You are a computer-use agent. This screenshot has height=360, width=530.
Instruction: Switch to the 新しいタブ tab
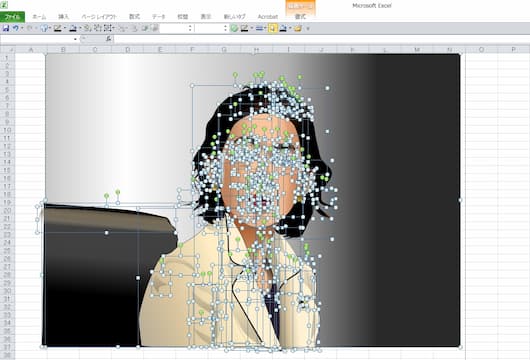point(235,17)
